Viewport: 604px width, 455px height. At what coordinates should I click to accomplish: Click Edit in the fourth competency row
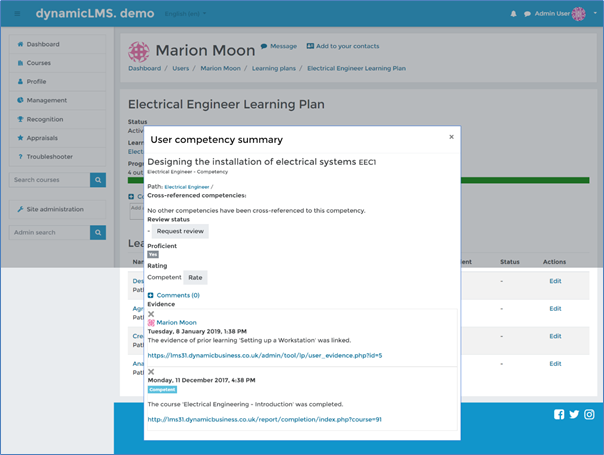[x=555, y=364]
